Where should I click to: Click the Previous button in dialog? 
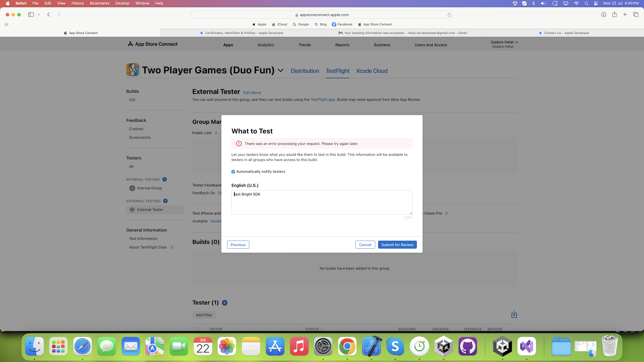click(238, 245)
